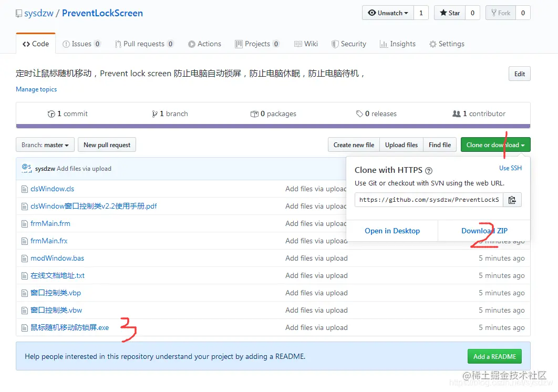Open 窗口控制类.vbw file
Screen dimensions: 558x392
(56, 311)
